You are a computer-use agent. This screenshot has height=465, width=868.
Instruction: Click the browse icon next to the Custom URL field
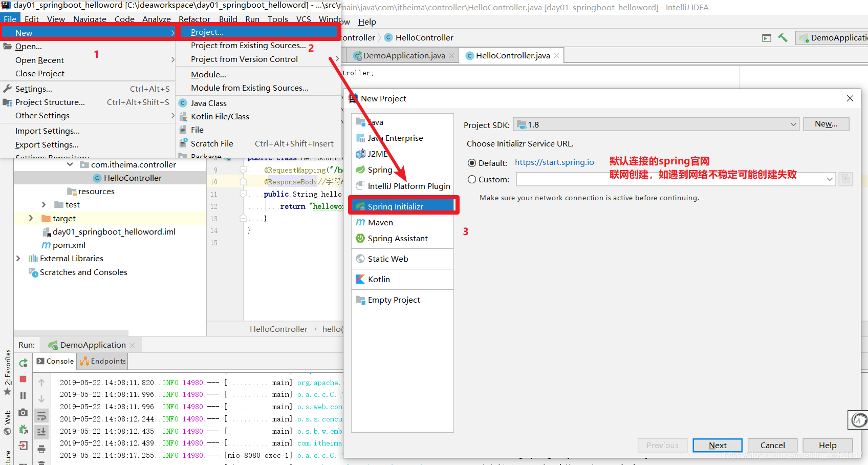point(845,179)
